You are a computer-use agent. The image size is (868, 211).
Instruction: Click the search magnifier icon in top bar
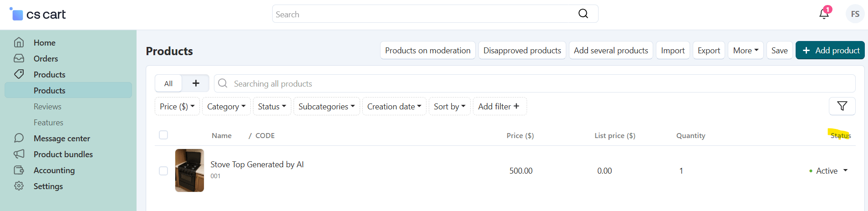583,14
